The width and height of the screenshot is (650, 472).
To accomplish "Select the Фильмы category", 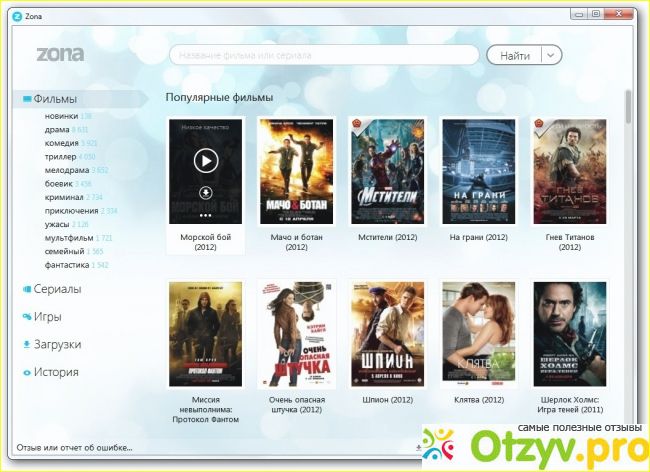I will click(x=55, y=99).
